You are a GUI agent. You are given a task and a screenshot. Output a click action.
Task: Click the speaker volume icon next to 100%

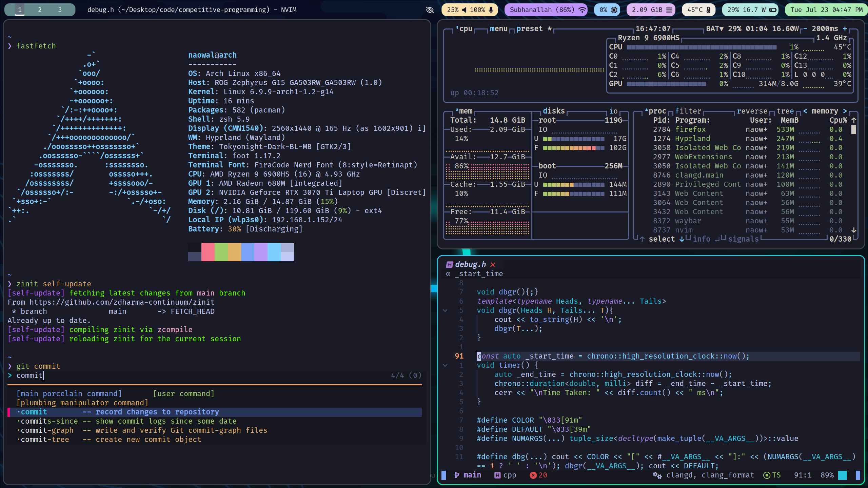[464, 10]
